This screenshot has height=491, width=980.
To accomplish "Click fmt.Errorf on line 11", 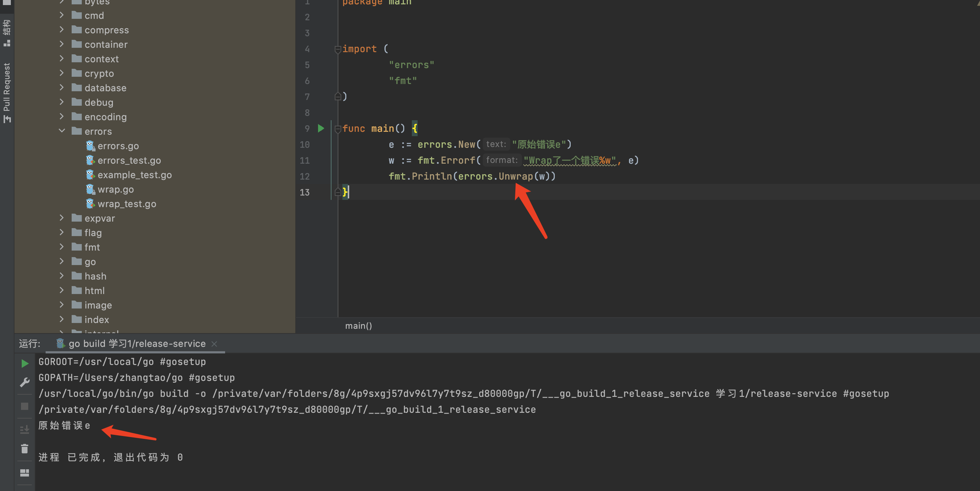I will [x=446, y=160].
